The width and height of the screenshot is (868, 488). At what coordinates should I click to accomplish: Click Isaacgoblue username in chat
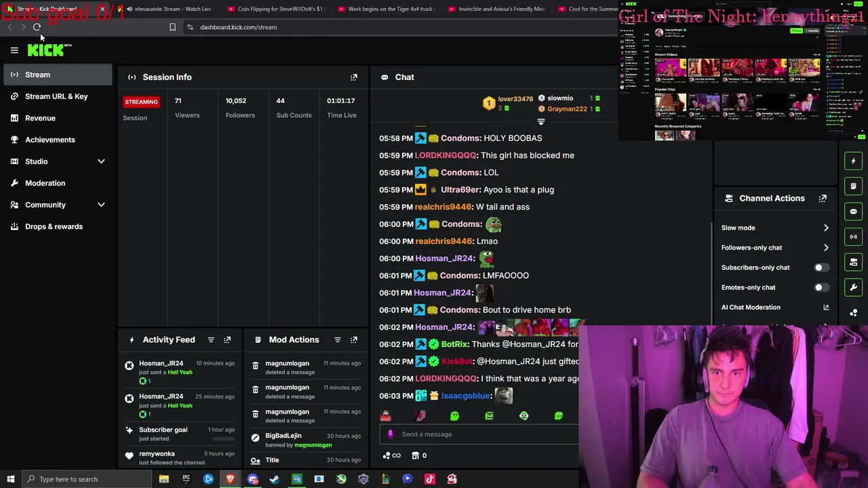coord(465,396)
